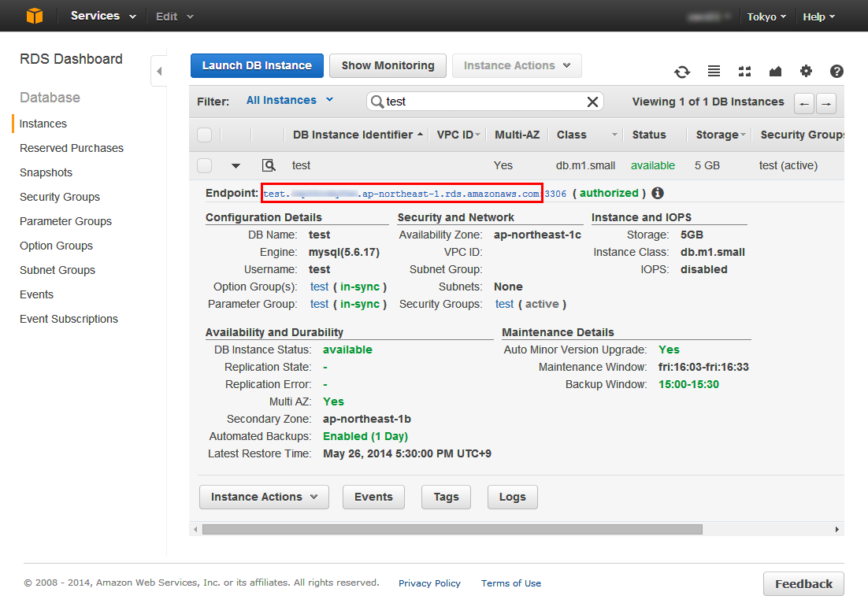Open the test link next to Option Group(s)
The image size is (868, 603).
(x=320, y=287)
